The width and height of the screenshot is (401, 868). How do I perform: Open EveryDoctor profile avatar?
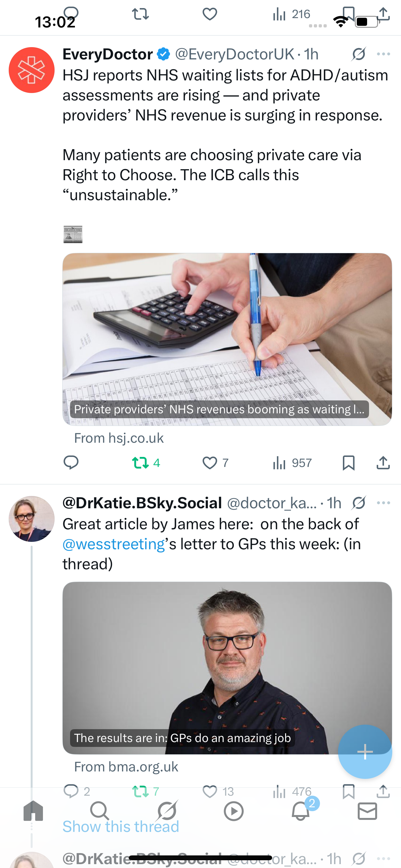click(32, 70)
